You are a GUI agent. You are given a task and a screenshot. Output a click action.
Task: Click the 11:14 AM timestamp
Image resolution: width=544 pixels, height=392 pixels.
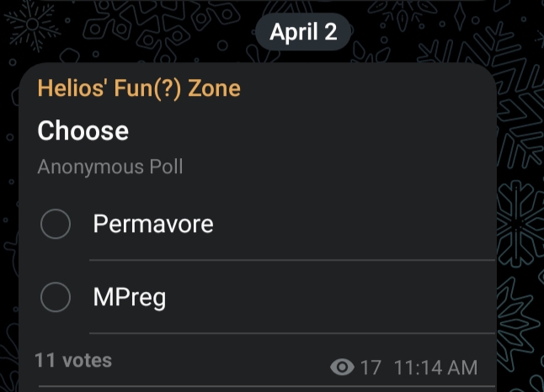[x=435, y=368]
